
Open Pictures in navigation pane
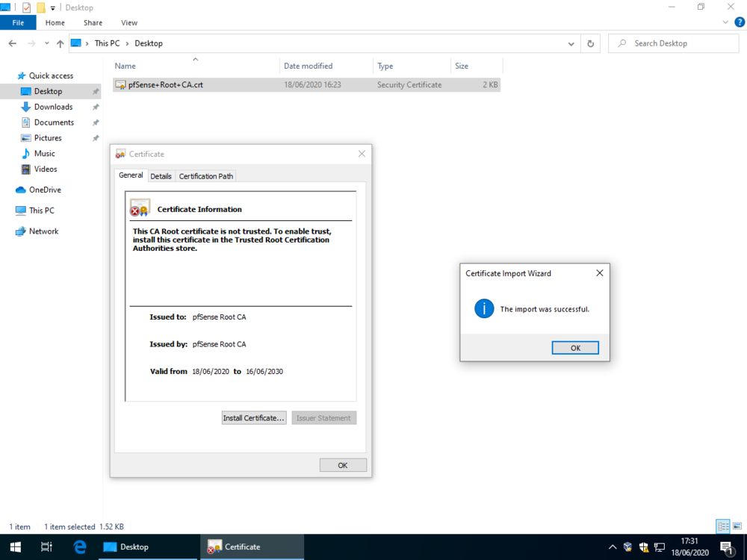pyautogui.click(x=48, y=138)
